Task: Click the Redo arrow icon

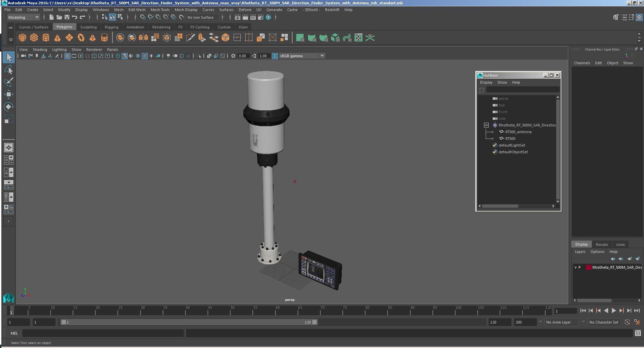Action: 82,17
